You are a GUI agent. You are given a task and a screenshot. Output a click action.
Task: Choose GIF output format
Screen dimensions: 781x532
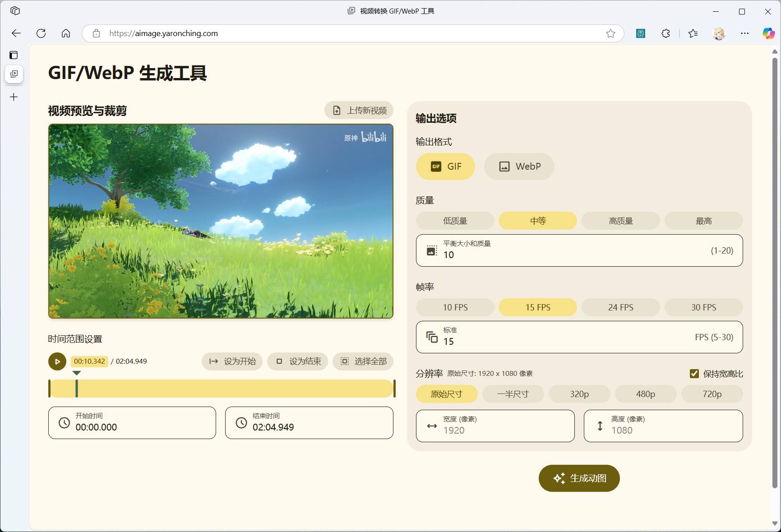click(445, 167)
